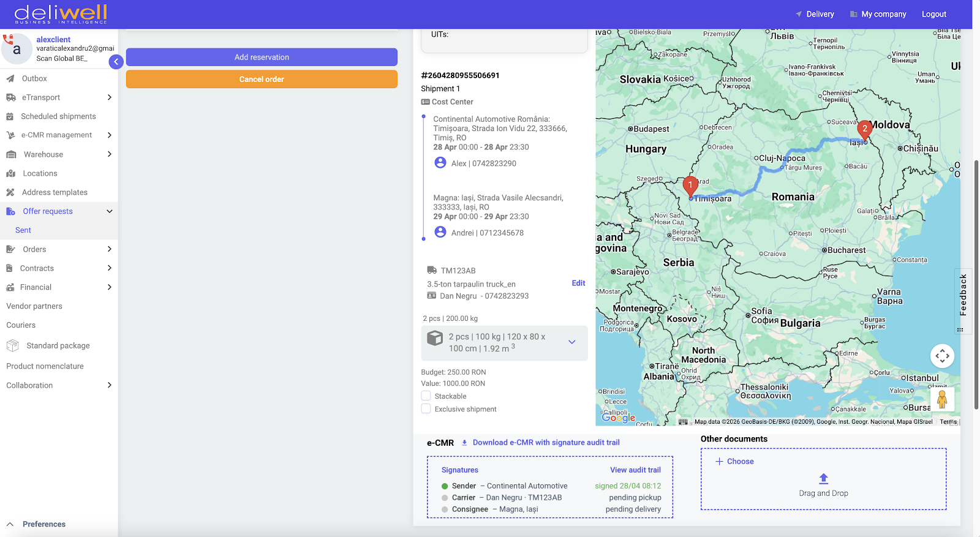The width and height of the screenshot is (980, 537).
Task: Click the Locations icon in sidebar
Action: tap(10, 173)
